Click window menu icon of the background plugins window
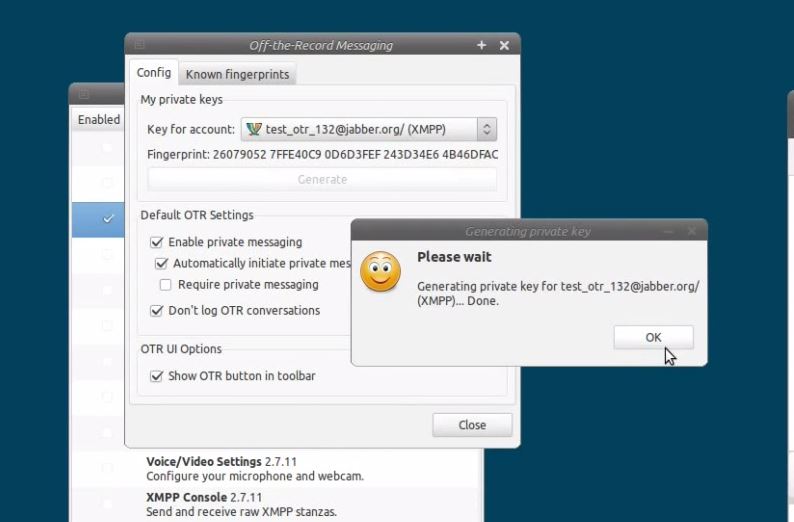 [x=84, y=94]
